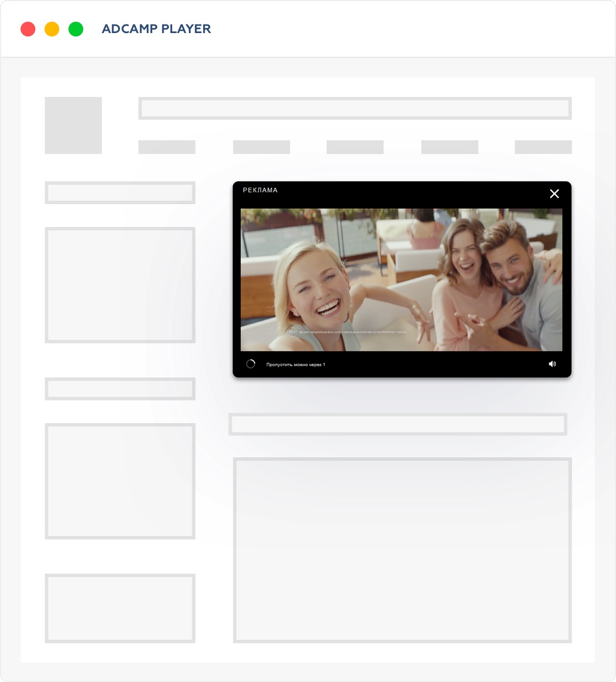Click the title bar placeholder directly below the ad player

click(x=398, y=424)
